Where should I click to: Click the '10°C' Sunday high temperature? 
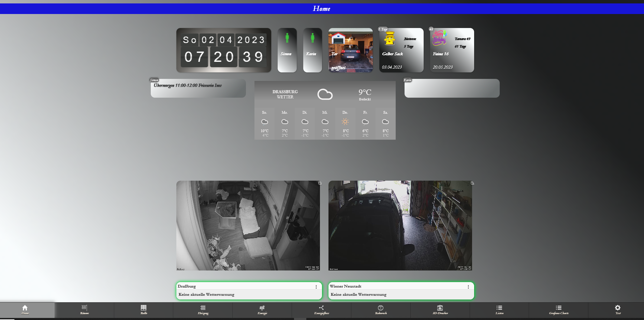tap(265, 131)
